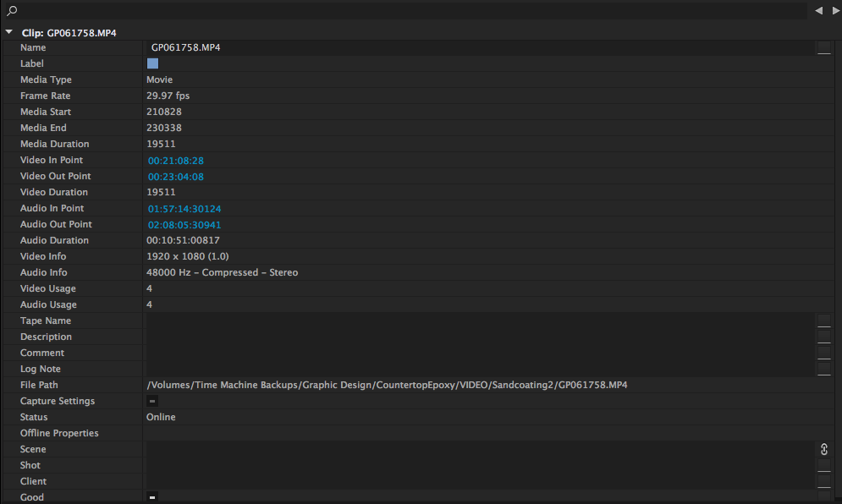The width and height of the screenshot is (842, 504).
Task: Select the Media Duration value 19511
Action: point(161,144)
